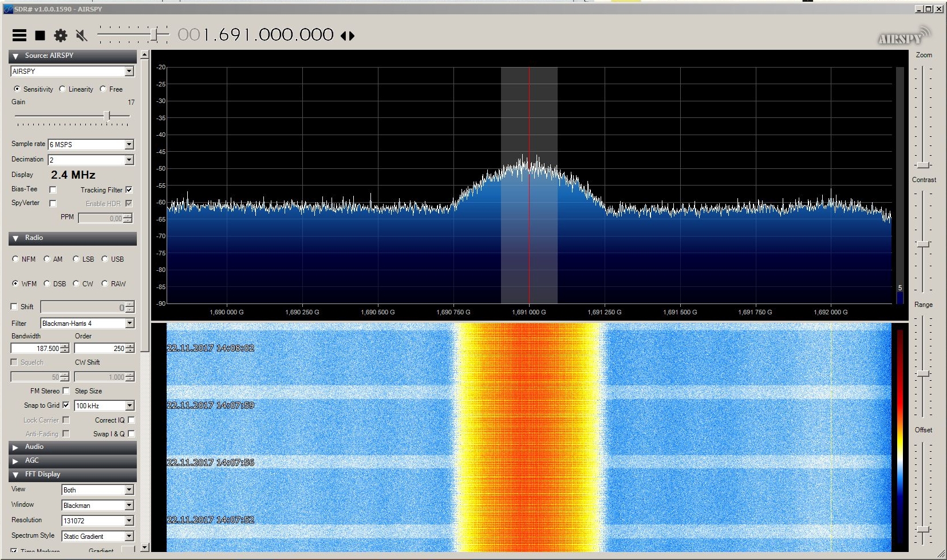Select LSB demodulation mode
The image size is (947, 560).
pos(76,259)
